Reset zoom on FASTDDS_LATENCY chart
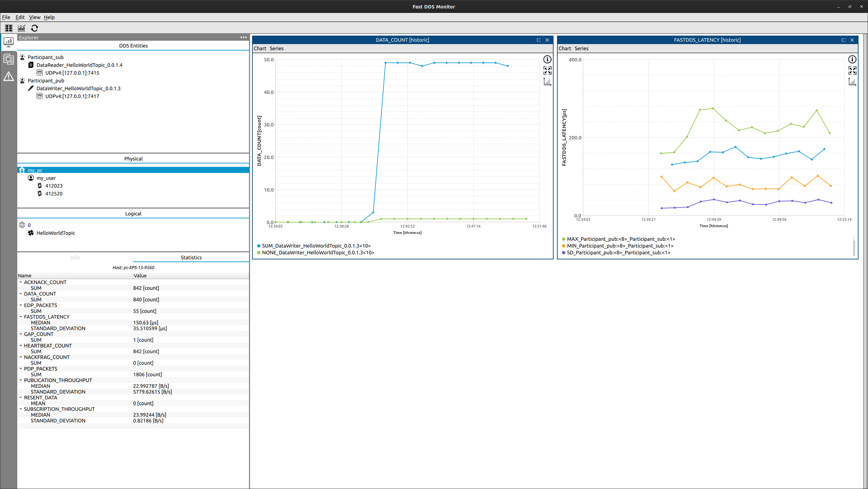This screenshot has width=868, height=489. point(852,71)
